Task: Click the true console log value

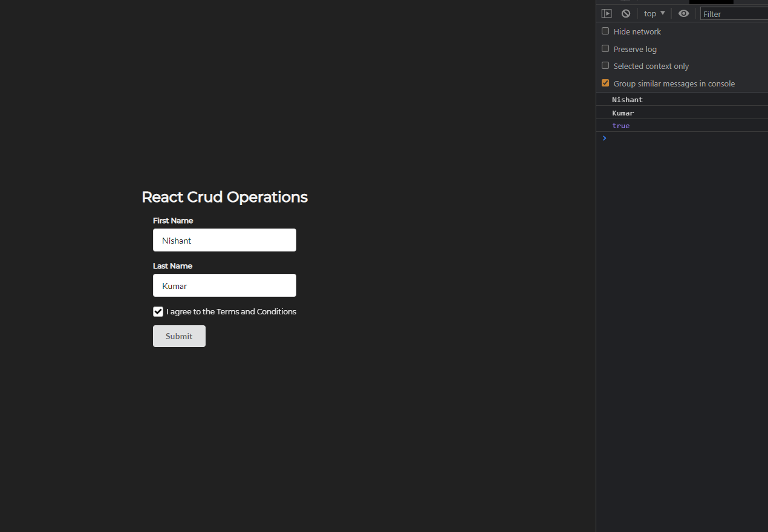Action: (x=621, y=125)
